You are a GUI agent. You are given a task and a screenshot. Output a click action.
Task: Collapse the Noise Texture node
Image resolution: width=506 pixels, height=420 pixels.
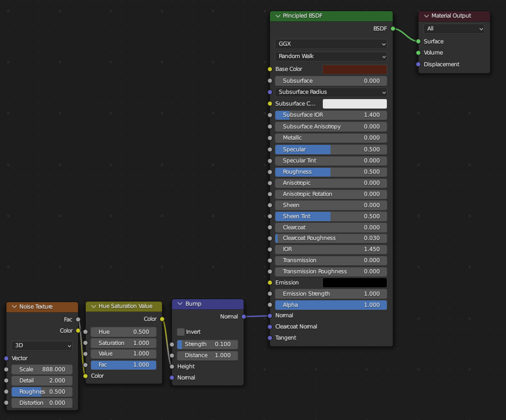14,307
